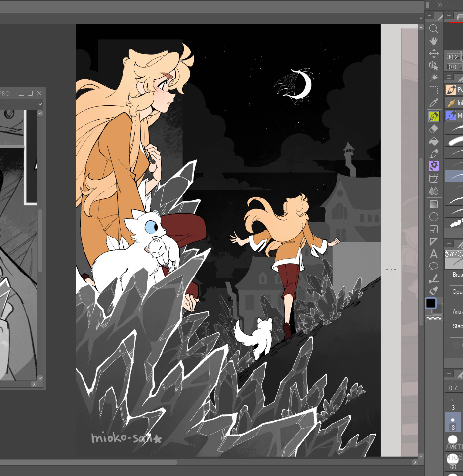463x476 pixels.
Task: Open dropdown chevron in the floating PRO window
Action: pyautogui.click(x=41, y=104)
